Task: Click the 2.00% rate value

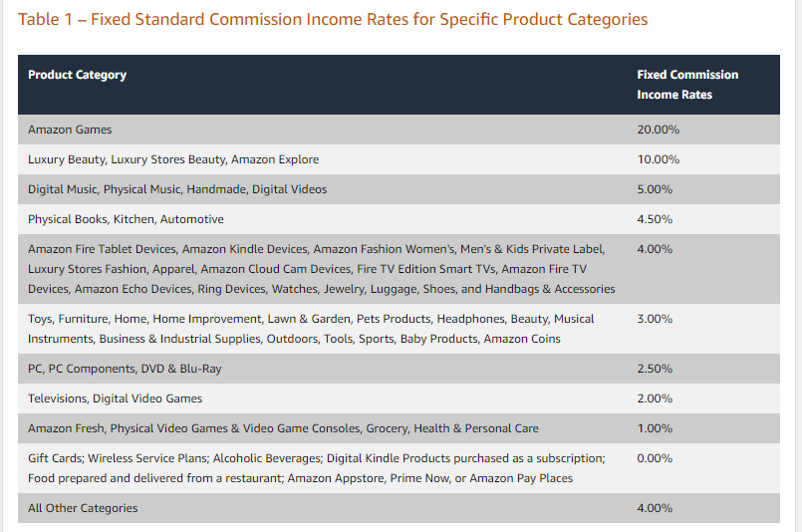Action: (x=655, y=399)
